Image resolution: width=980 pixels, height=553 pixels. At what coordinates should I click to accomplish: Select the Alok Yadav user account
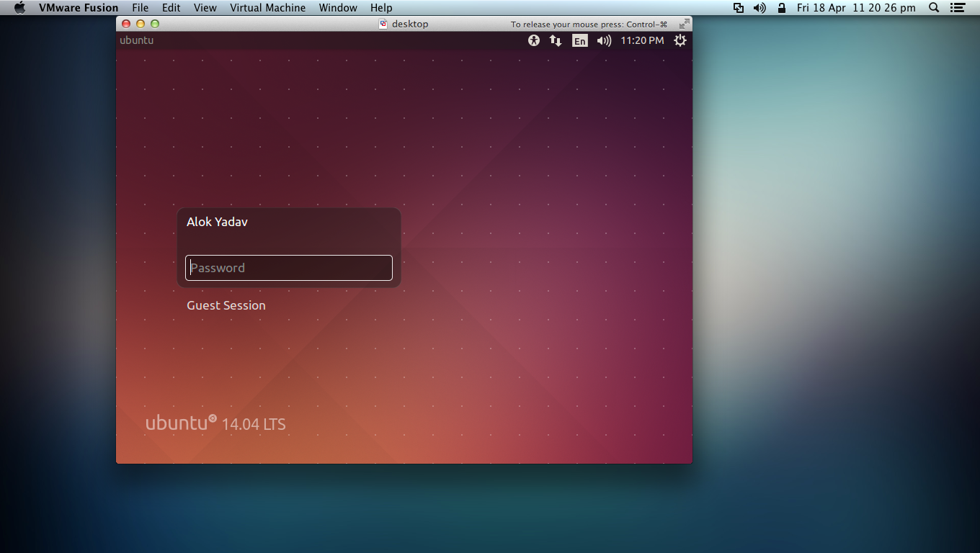coord(217,222)
